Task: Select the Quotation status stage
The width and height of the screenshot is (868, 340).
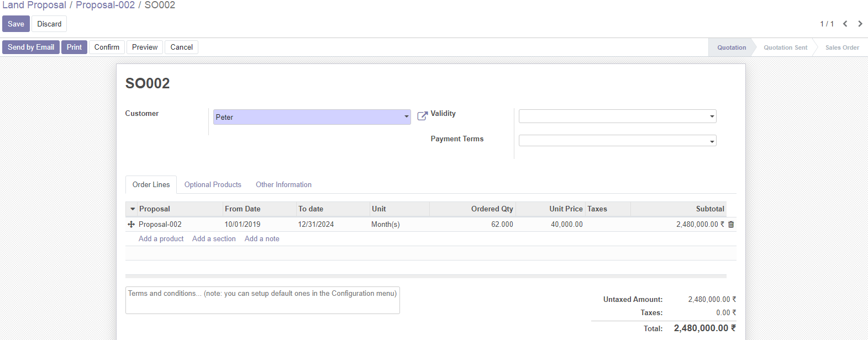Action: point(731,47)
